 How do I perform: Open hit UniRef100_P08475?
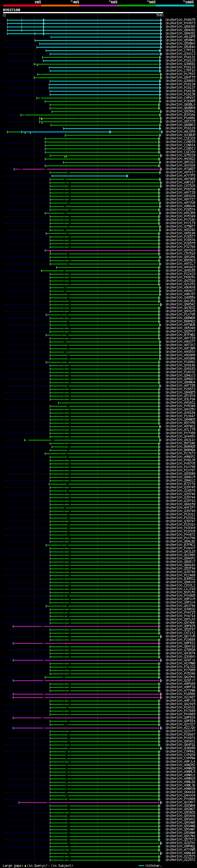click(180, 20)
